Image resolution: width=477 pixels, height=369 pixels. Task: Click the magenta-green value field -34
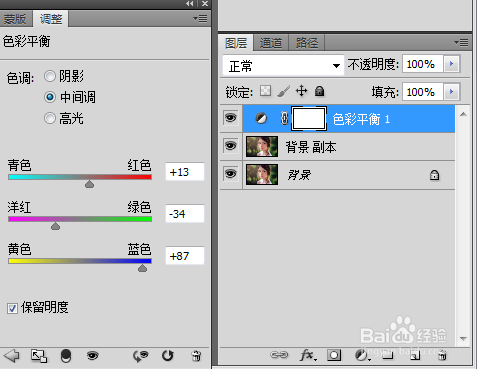(x=185, y=214)
